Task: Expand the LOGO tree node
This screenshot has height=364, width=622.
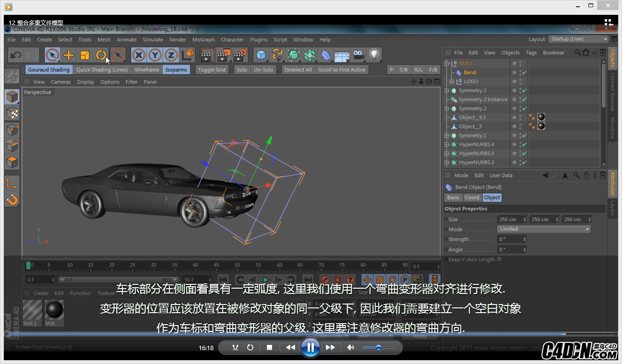Action: [452, 82]
